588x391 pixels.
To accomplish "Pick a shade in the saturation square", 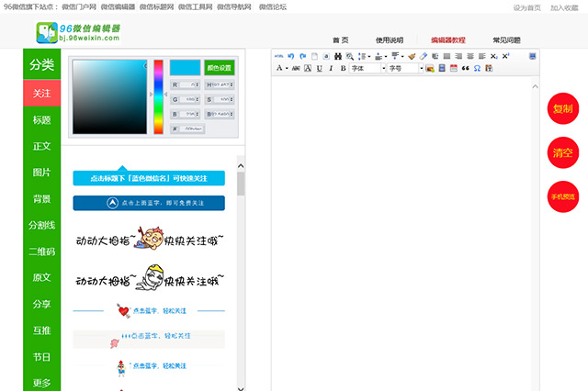I will coord(109,96).
